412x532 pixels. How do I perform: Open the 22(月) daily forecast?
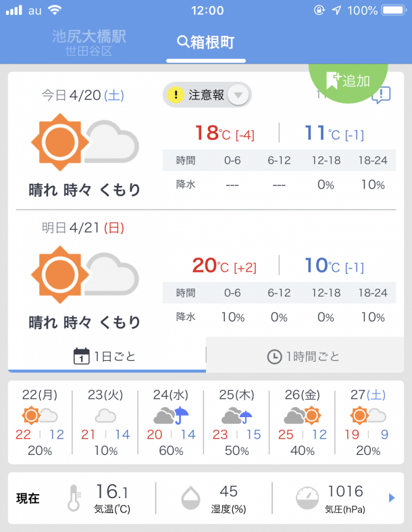click(x=40, y=422)
